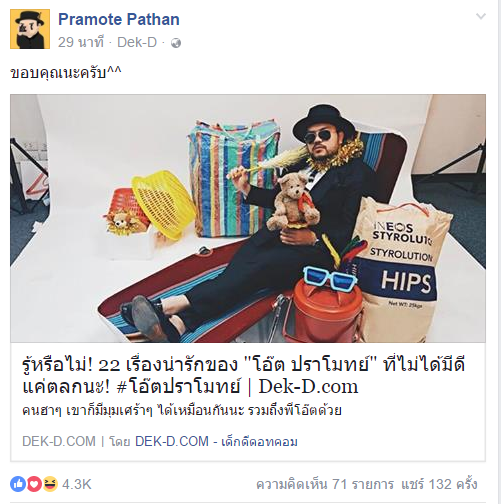Expand the post options chevron
This screenshot has height=504, width=501.
[481, 16]
